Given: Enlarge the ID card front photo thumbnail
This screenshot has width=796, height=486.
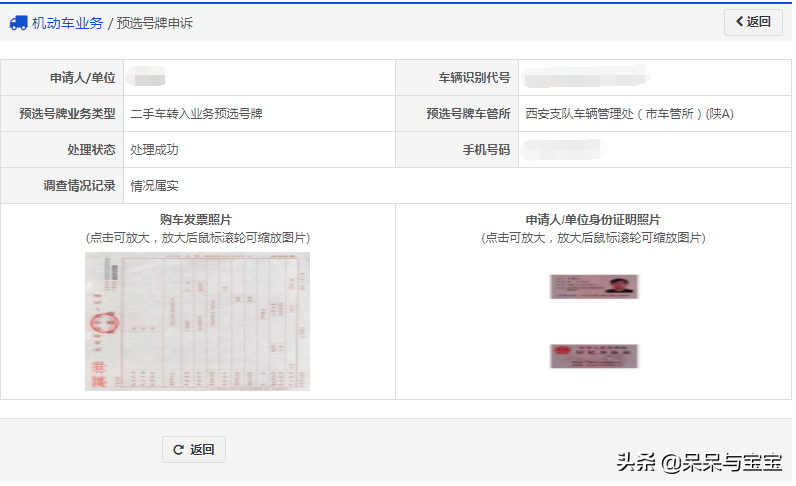Looking at the screenshot, I should point(594,286).
